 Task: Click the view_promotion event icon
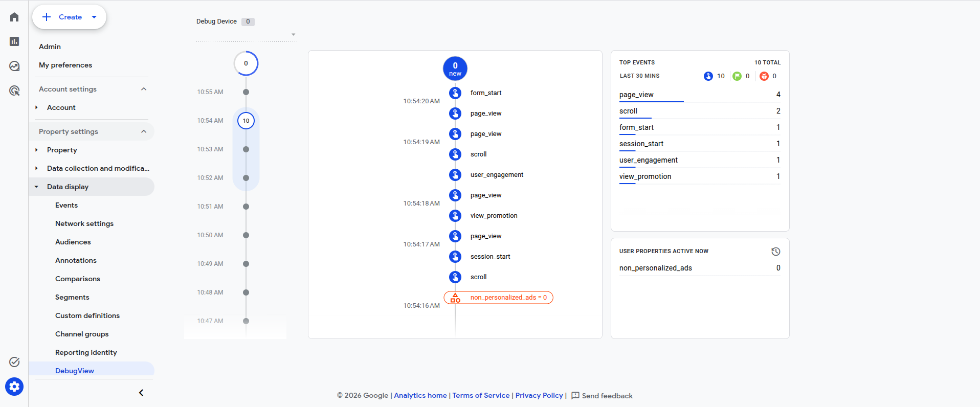pos(455,216)
